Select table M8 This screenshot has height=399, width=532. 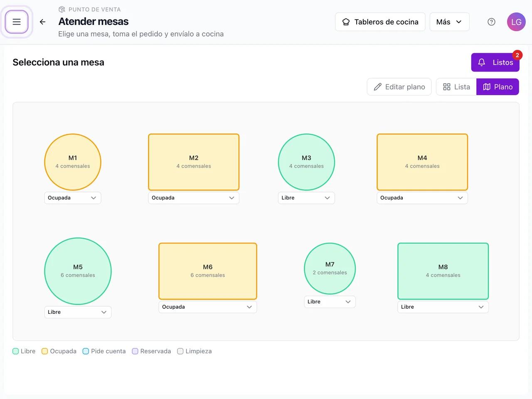pyautogui.click(x=443, y=271)
